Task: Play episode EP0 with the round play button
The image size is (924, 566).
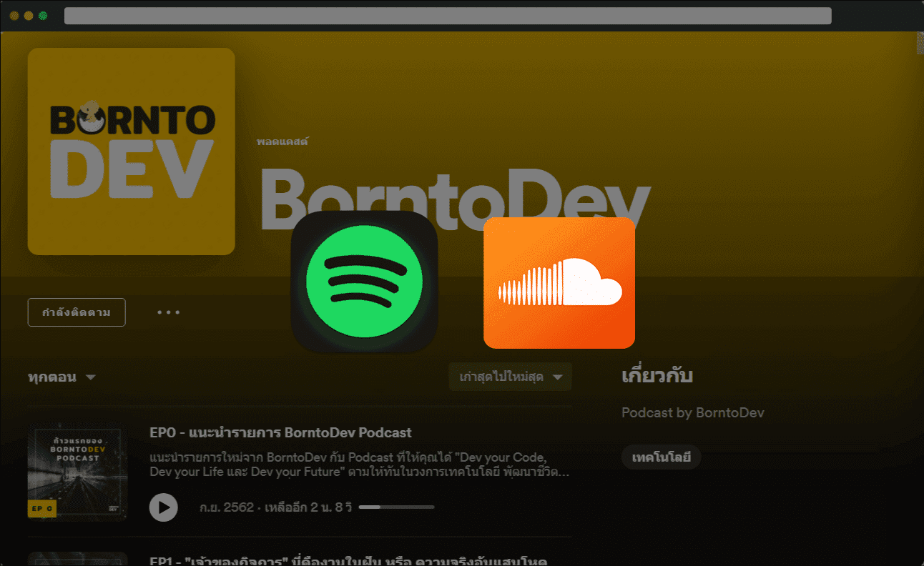Action: click(x=163, y=507)
